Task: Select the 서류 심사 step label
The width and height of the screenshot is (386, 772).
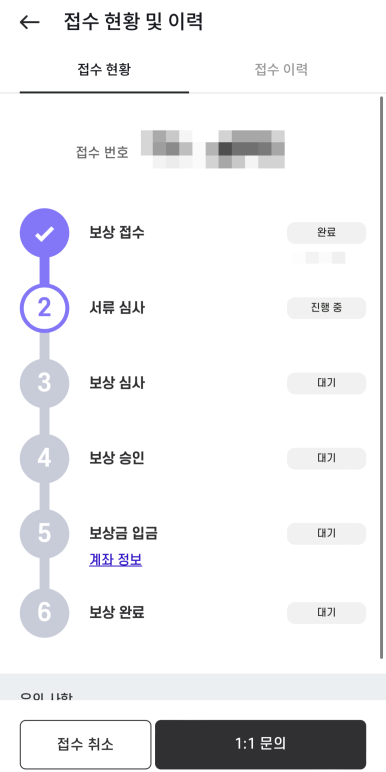Action: pos(117,308)
